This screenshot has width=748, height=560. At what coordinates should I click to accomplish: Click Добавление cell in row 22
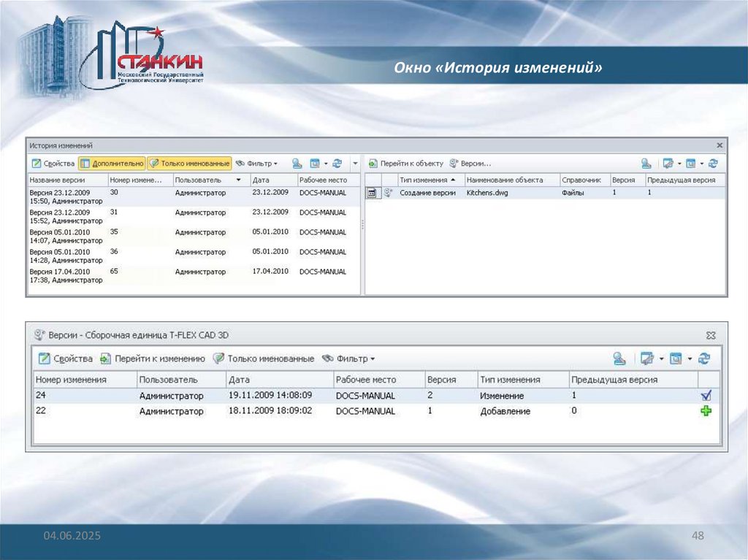point(505,411)
